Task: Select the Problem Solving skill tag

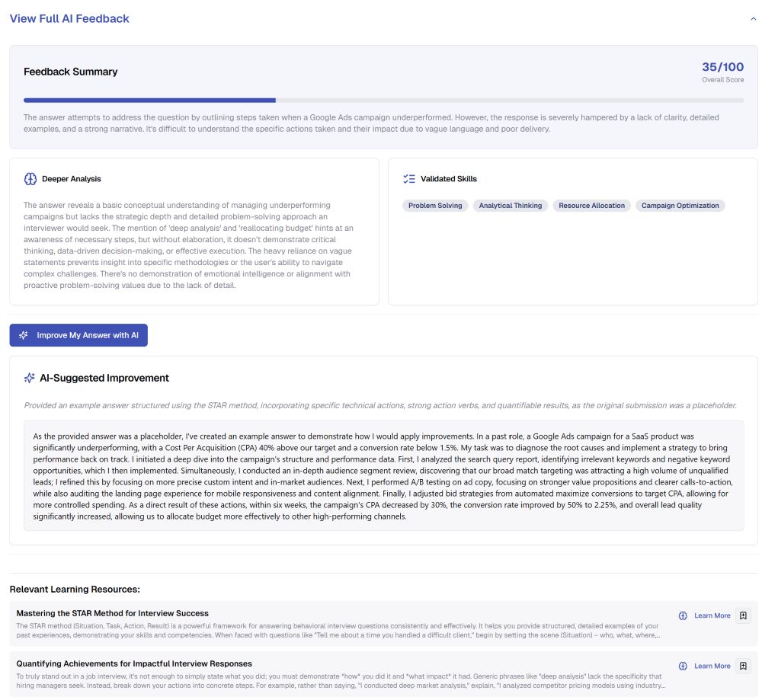Action: [x=435, y=206]
